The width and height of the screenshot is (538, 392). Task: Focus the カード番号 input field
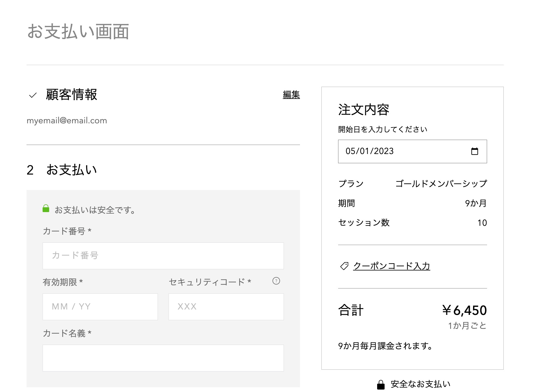point(163,256)
